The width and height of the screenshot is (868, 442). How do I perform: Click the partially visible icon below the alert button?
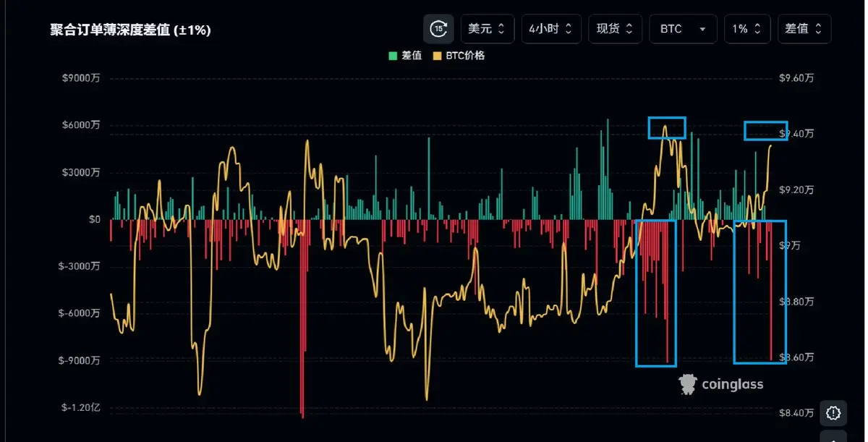pos(833,437)
